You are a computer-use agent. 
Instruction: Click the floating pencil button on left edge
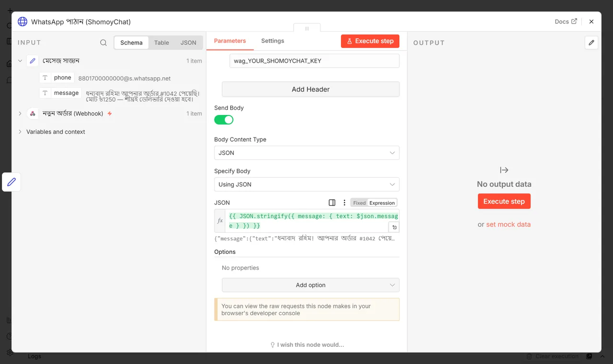(x=11, y=182)
